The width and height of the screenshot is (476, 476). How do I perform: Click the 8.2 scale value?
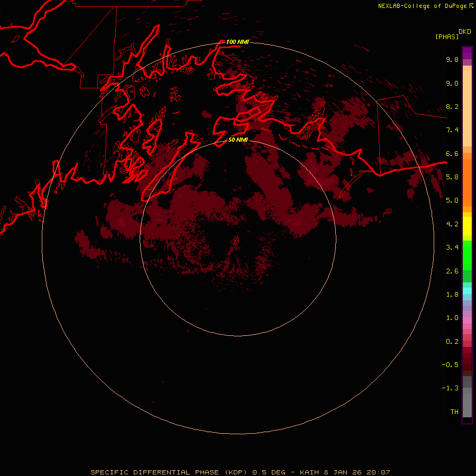tap(452, 106)
